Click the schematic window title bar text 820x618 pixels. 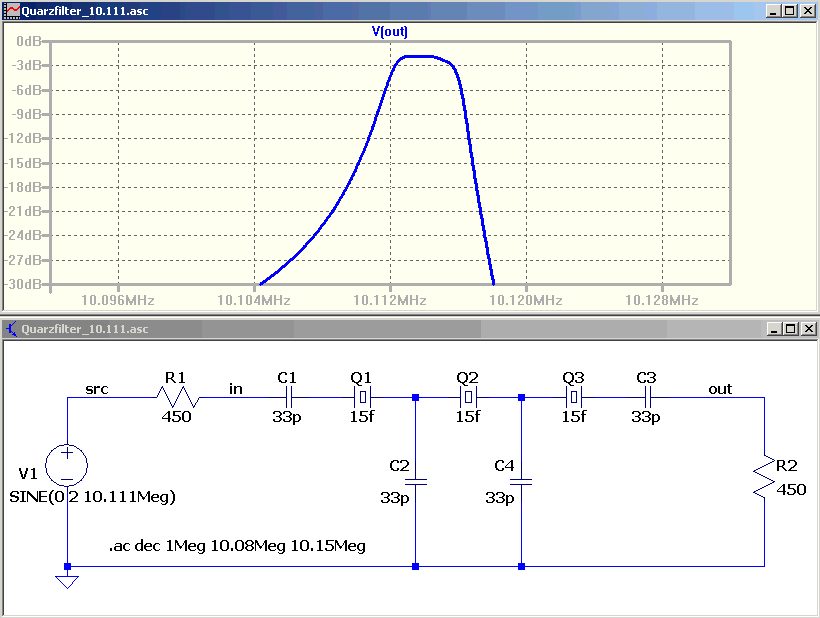click(x=85, y=329)
